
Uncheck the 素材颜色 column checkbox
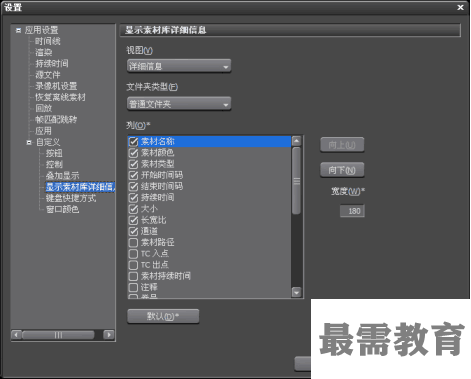pyautogui.click(x=133, y=153)
